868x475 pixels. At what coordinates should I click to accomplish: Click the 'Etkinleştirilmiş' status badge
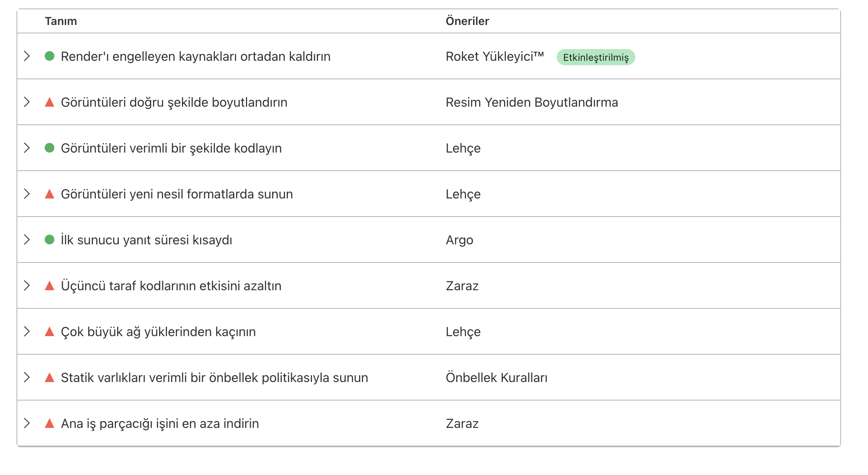(x=596, y=57)
